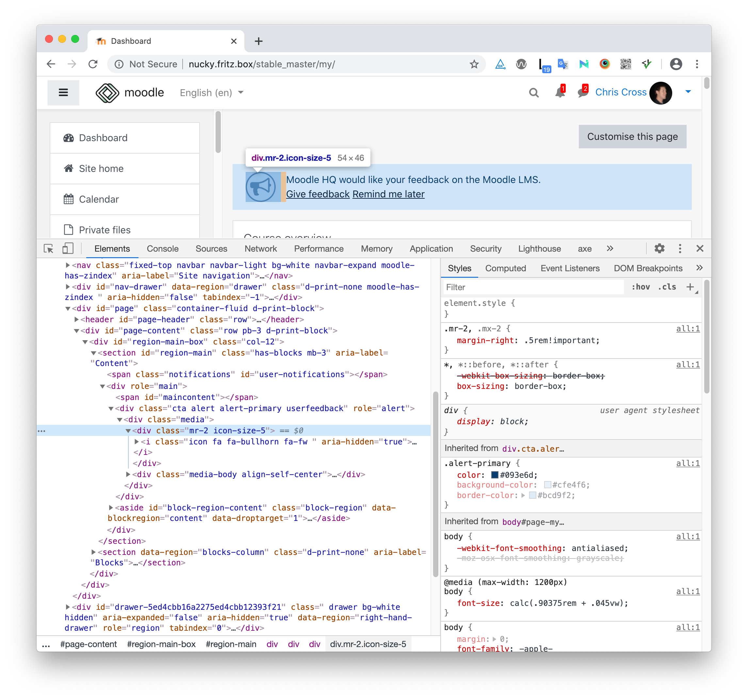The image size is (748, 700).
Task: Select #region-main in the breadcrumb bar
Action: point(231,644)
